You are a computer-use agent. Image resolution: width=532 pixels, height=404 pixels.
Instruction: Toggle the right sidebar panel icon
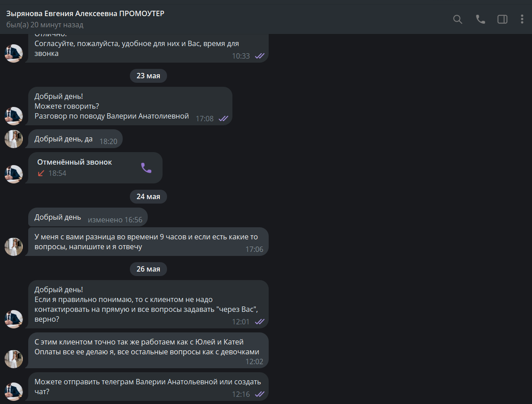pos(502,19)
